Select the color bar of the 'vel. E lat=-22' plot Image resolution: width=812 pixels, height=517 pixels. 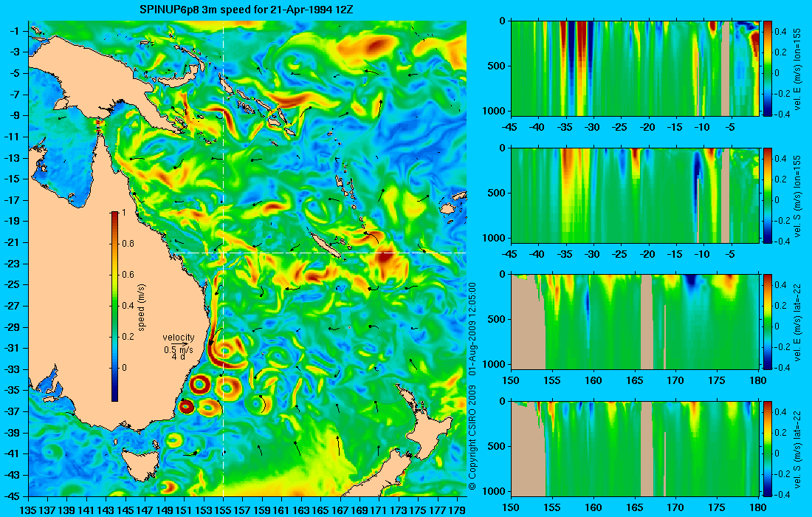click(x=768, y=322)
